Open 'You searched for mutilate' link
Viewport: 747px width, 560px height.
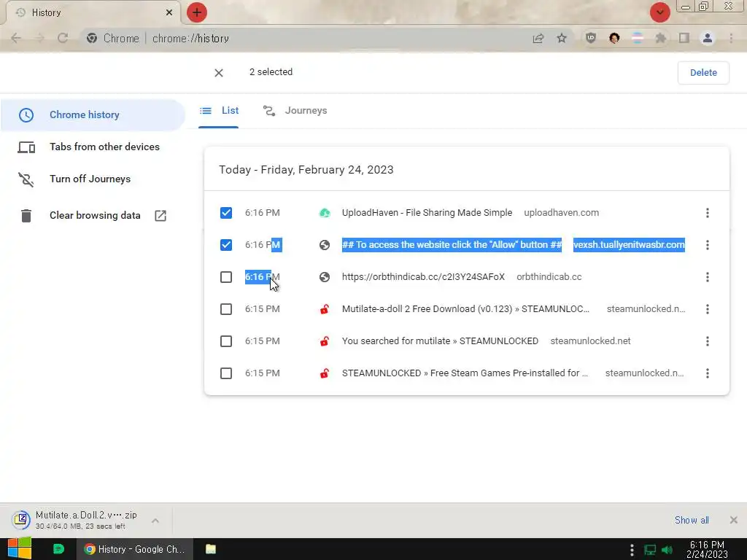tap(440, 341)
